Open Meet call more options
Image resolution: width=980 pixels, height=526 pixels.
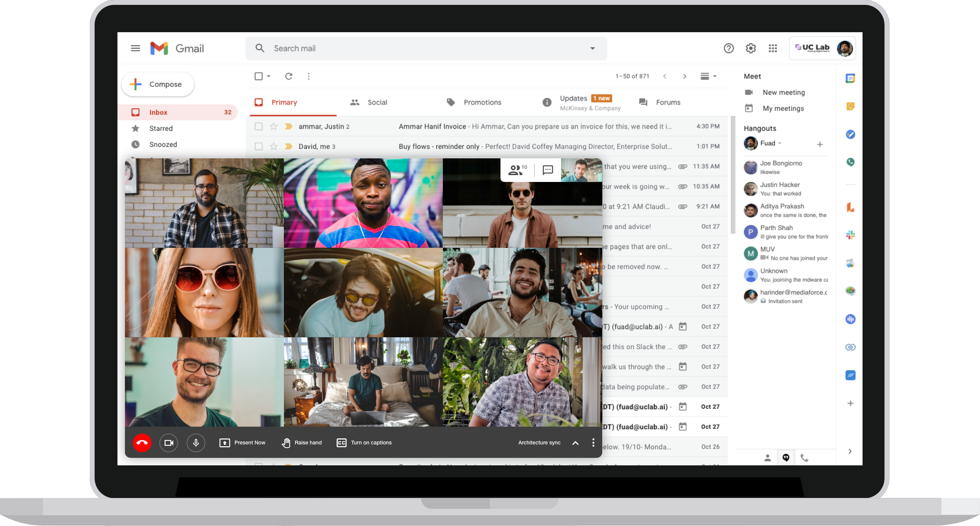point(593,443)
